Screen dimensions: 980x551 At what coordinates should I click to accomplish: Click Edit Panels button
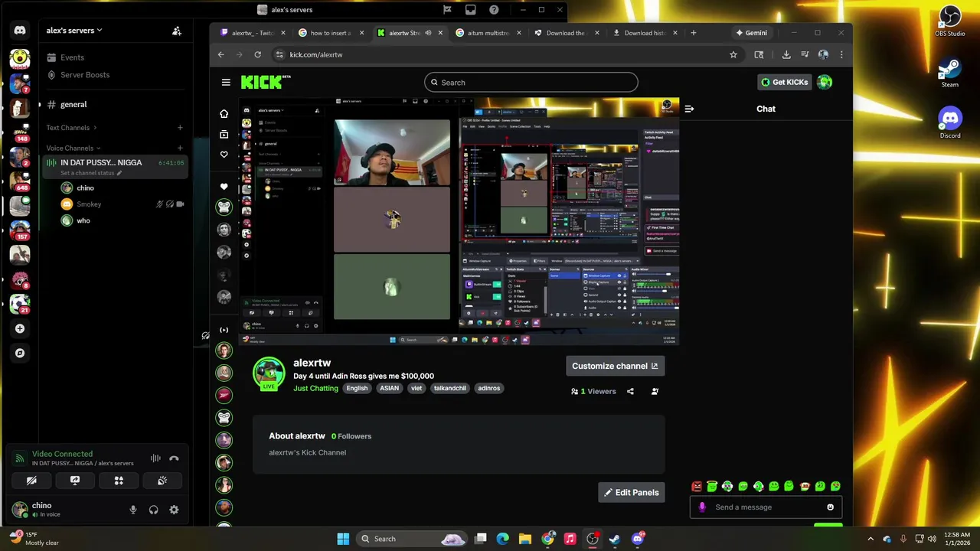[632, 493]
